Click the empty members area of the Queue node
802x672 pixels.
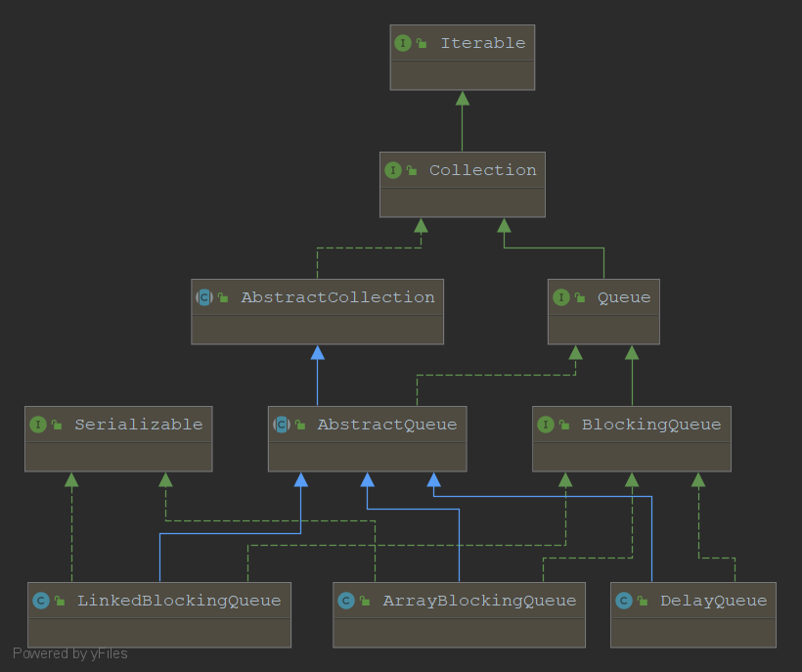pos(603,330)
